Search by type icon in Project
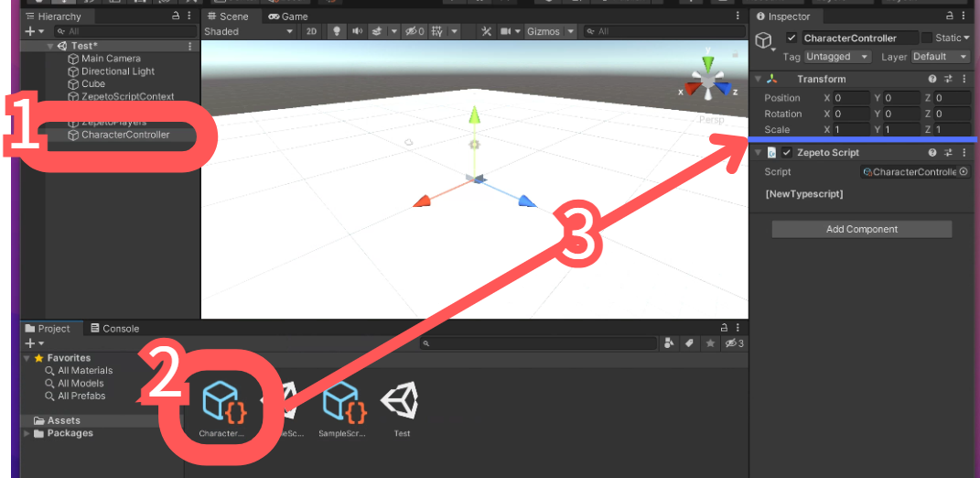 click(669, 342)
